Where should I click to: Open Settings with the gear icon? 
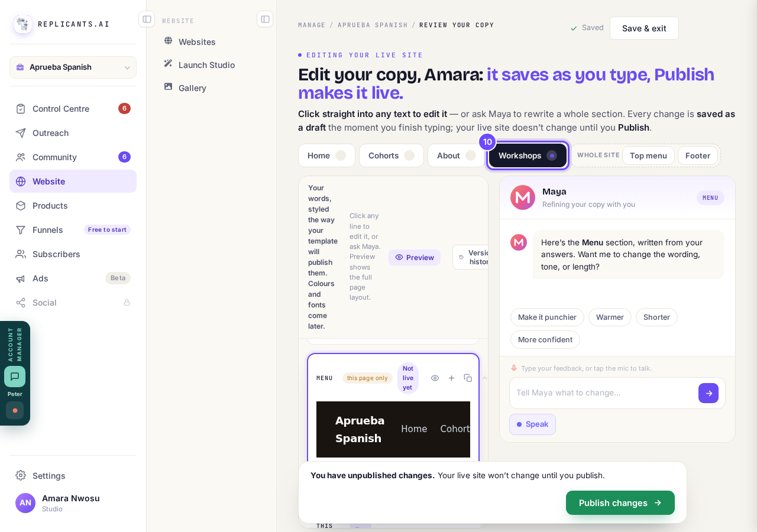(21, 475)
